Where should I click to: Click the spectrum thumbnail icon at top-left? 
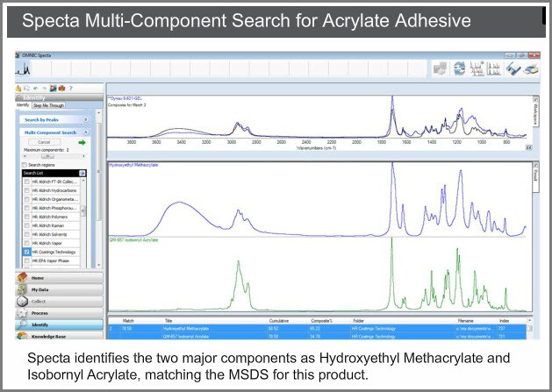pyautogui.click(x=24, y=68)
